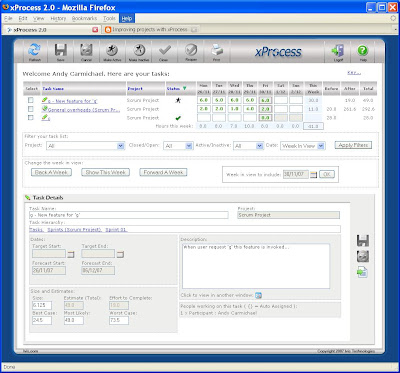Click the Make Inactive toolbar icon
Viewport: 400px width, 373px height.
[x=139, y=51]
